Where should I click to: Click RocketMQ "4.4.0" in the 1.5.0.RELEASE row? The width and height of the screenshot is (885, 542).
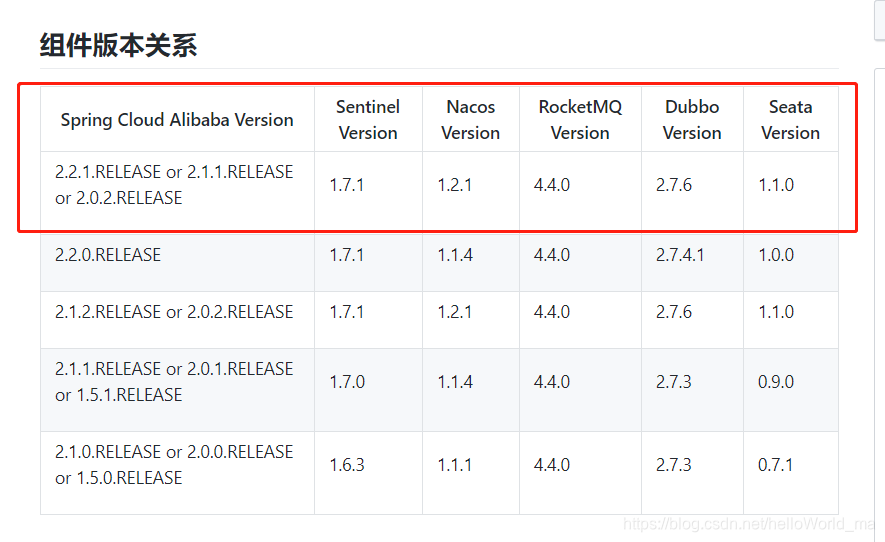(551, 465)
